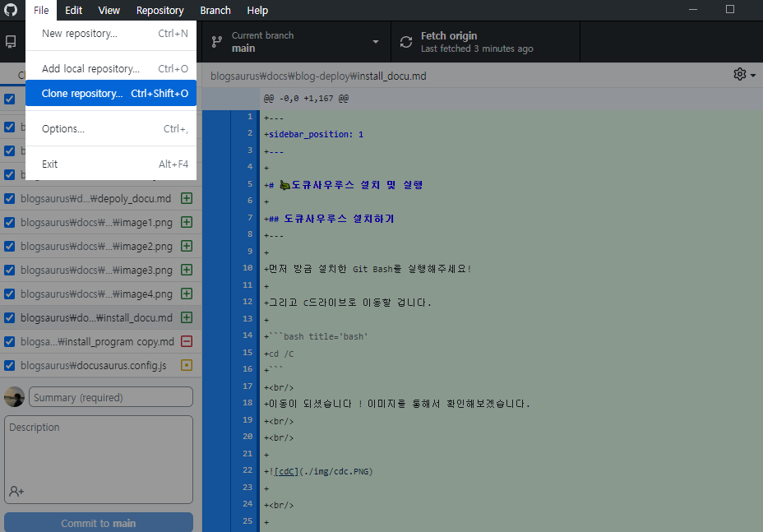Click the added status icon for image4.png
763x532 pixels.
coord(187,294)
